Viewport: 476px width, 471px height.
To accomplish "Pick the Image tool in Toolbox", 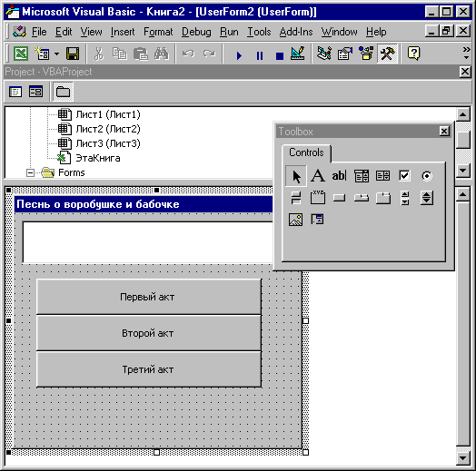I will click(295, 220).
